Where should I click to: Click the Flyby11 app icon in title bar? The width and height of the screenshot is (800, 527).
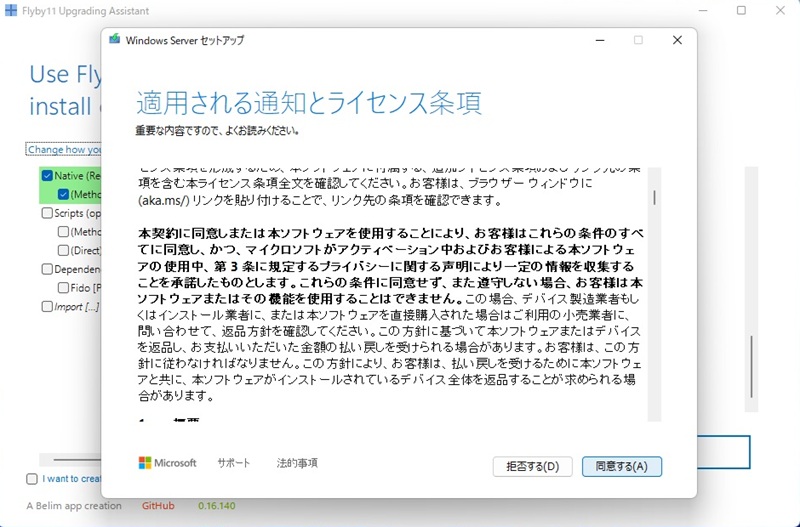click(x=12, y=11)
